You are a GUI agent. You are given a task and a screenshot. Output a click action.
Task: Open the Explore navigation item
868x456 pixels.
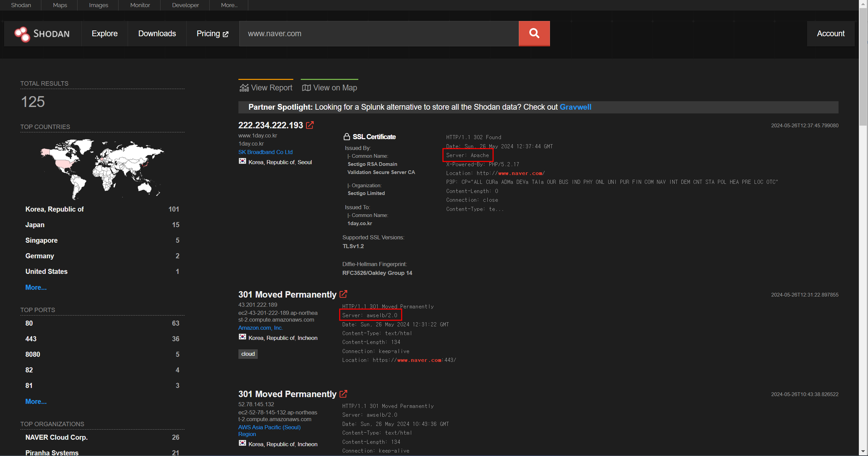click(x=105, y=34)
